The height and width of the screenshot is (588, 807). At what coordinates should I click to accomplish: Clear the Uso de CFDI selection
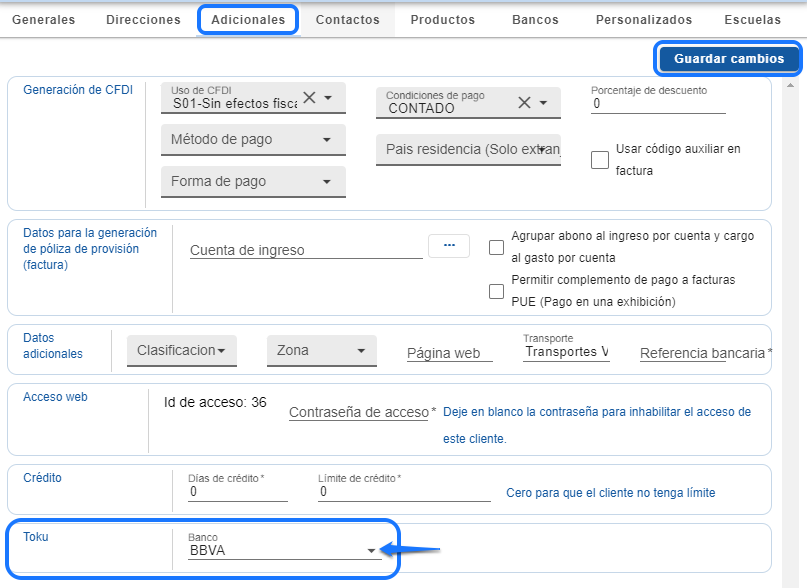click(x=309, y=98)
